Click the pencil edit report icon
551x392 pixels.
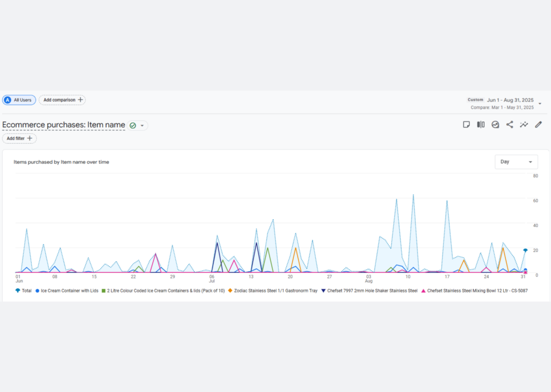point(538,125)
